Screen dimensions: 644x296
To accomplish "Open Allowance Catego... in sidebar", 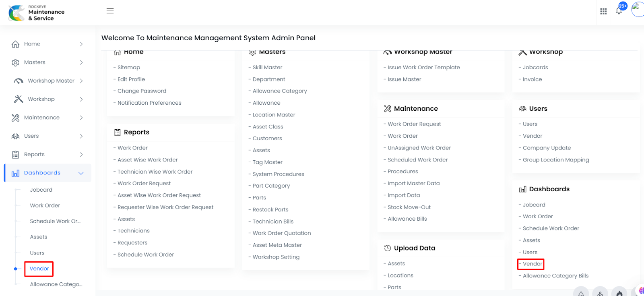I will (56, 284).
